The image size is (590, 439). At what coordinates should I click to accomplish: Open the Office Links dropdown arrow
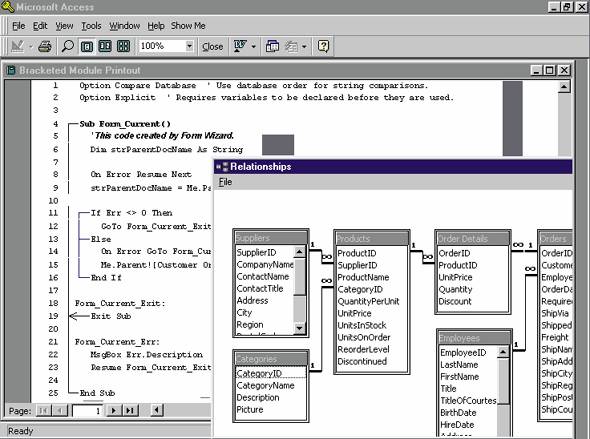pyautogui.click(x=254, y=47)
